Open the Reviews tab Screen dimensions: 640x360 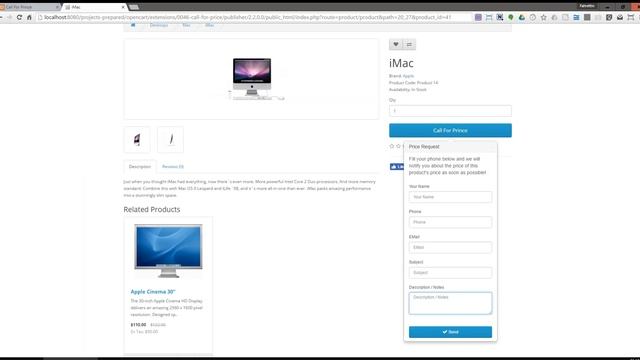pos(173,167)
